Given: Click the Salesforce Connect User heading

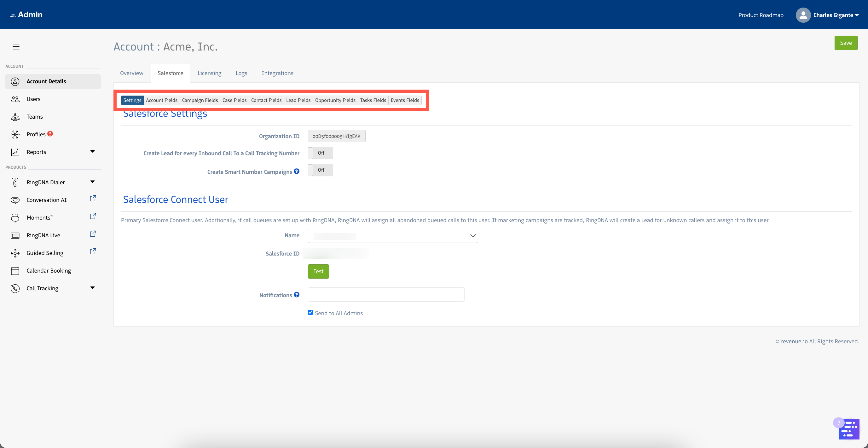Looking at the screenshot, I should click(176, 199).
